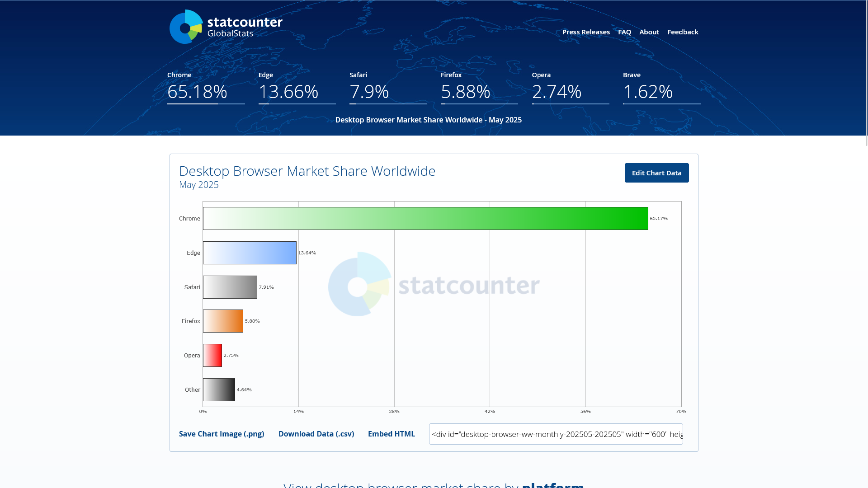Click the Safari 7.9% header stat
868x488 pixels.
pos(388,88)
